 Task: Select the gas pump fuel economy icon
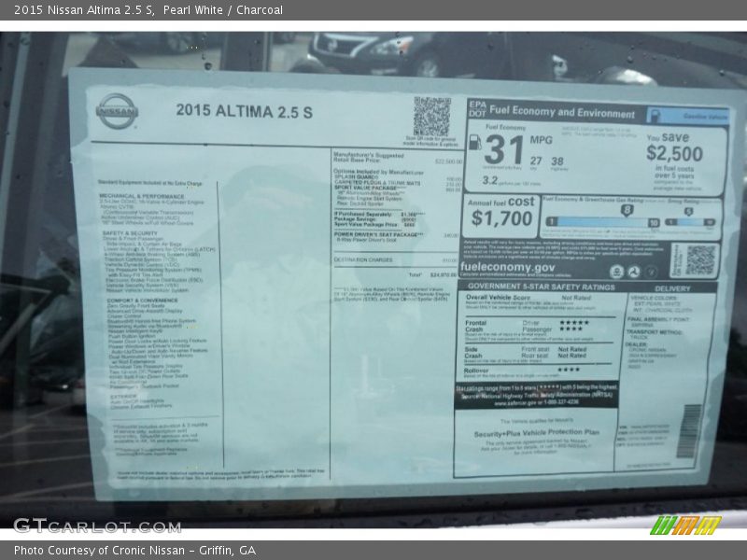point(474,144)
